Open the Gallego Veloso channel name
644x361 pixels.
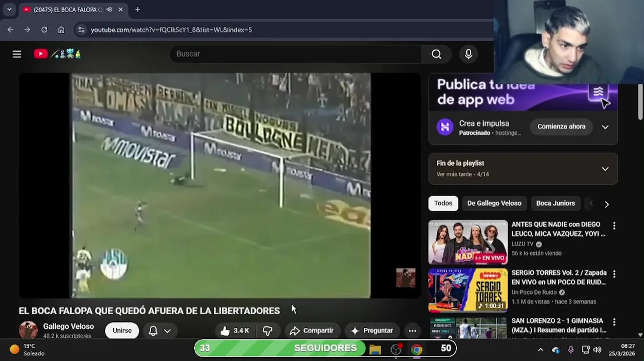(x=68, y=326)
